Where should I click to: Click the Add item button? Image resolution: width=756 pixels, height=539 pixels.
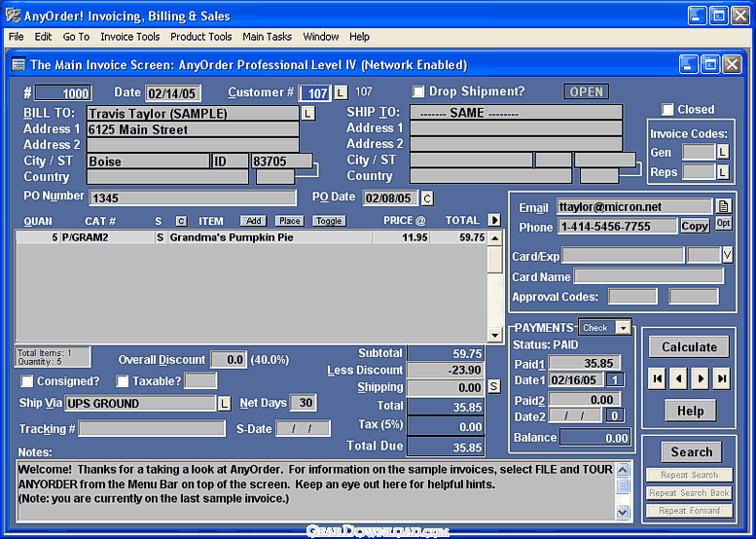(254, 221)
